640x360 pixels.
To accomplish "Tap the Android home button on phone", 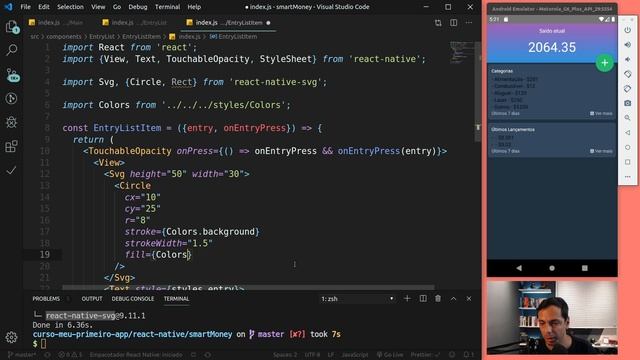I will tap(552, 268).
